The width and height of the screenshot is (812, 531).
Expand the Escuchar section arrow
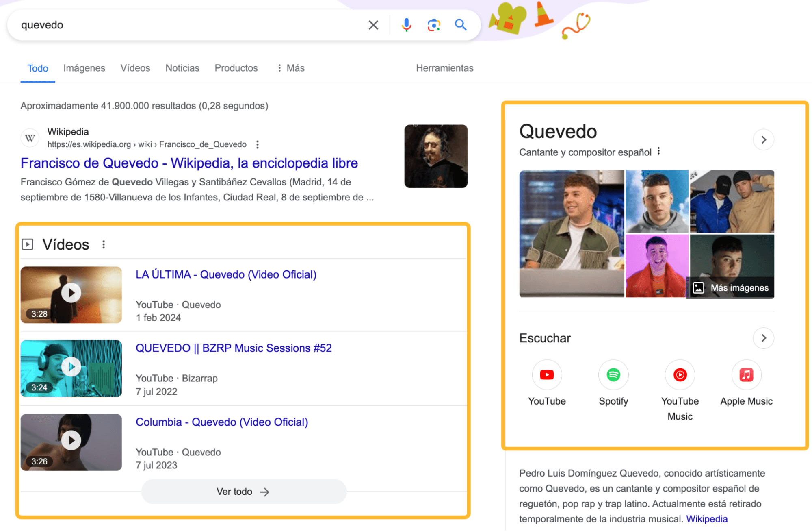pyautogui.click(x=764, y=338)
